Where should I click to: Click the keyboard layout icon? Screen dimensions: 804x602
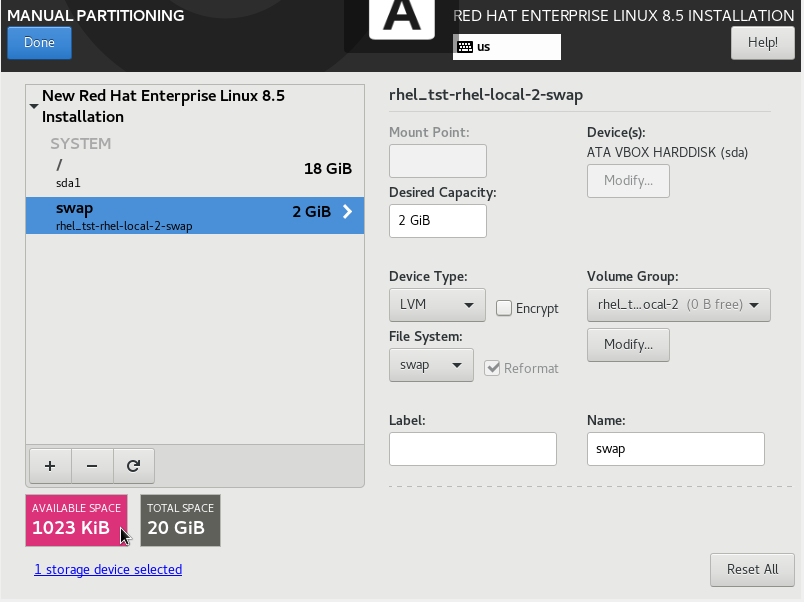(x=465, y=47)
